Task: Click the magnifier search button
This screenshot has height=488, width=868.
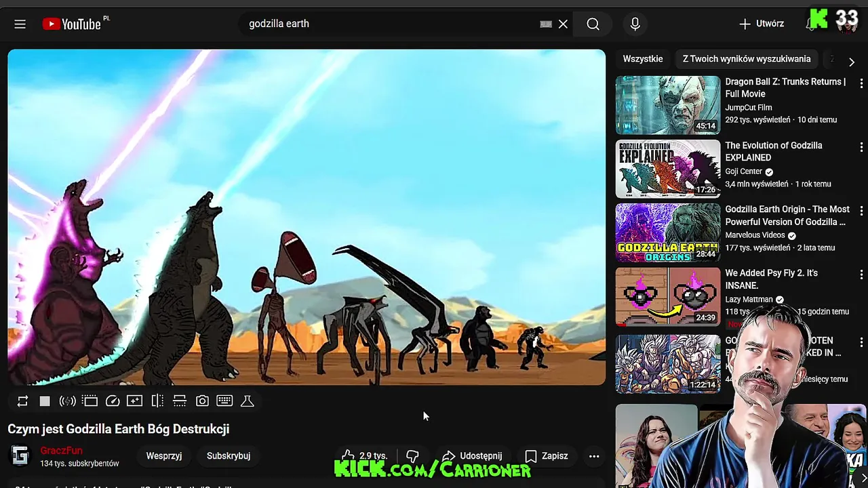Action: click(593, 24)
